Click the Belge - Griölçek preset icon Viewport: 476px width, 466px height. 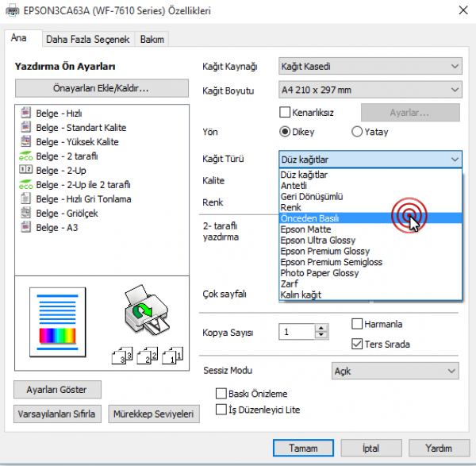pyautogui.click(x=26, y=213)
